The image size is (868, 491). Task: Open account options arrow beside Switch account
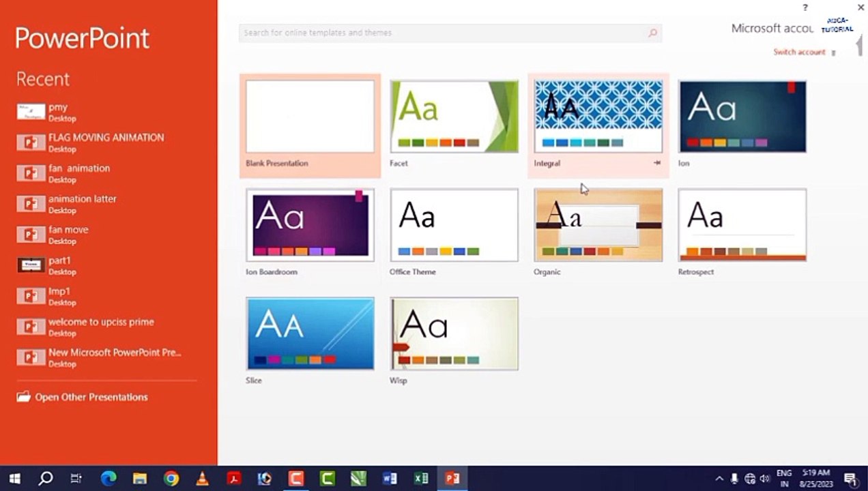tap(833, 53)
